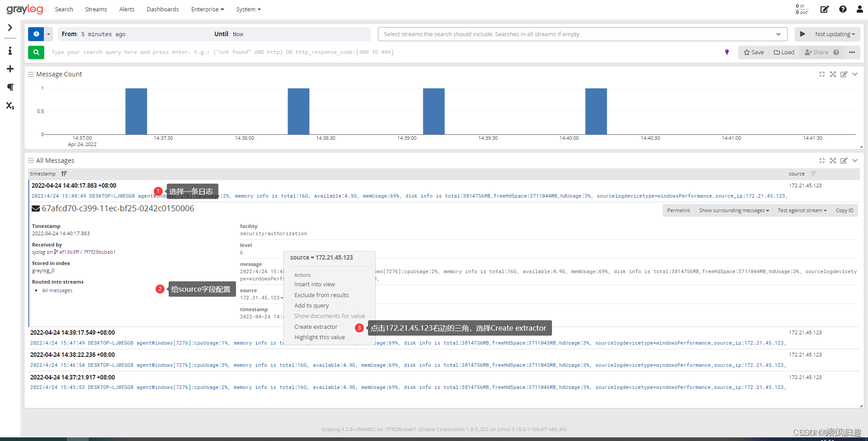The height and width of the screenshot is (441, 868).
Task: Expand the time-range preset dropdown caret
Action: coord(48,34)
